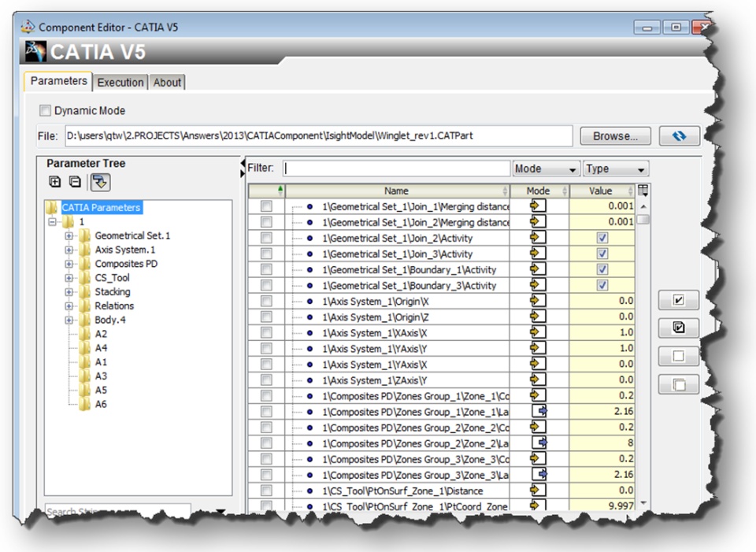Click output mode icon for Zones Group_3\Zone_3\La row
Viewport: 756px width, 552px height.
coord(539,474)
